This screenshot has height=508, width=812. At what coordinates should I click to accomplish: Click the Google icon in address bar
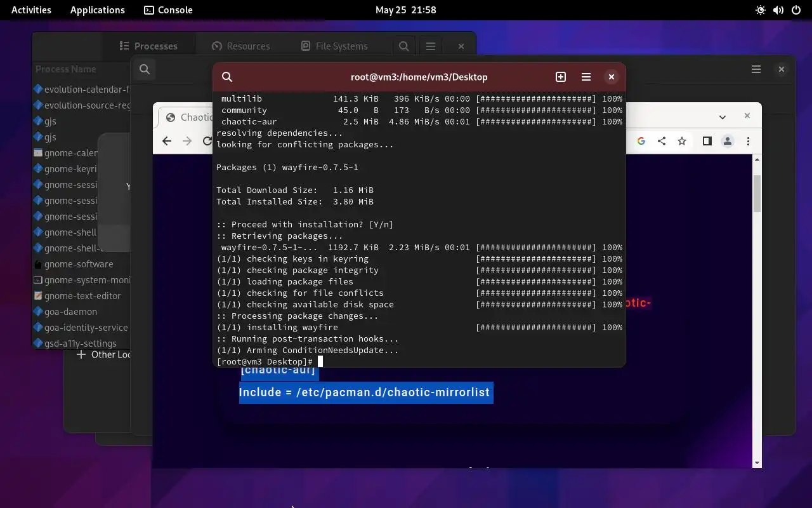(x=641, y=141)
